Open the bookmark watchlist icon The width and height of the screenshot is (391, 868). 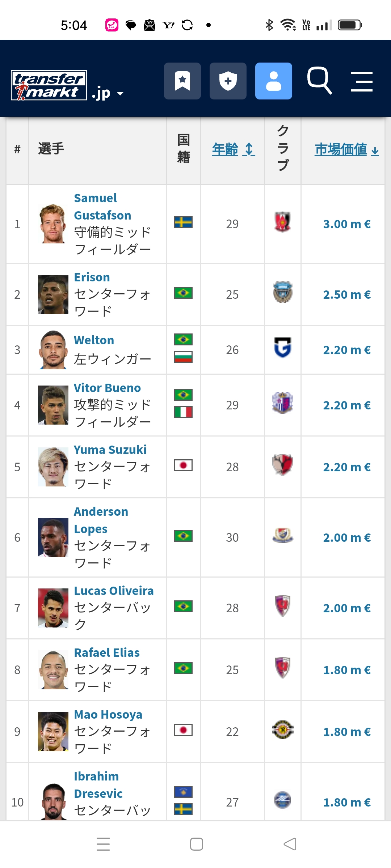[x=182, y=81]
